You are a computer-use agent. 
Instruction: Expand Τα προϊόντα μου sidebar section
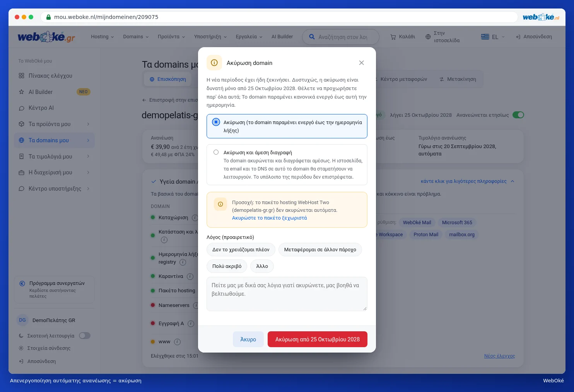click(54, 124)
